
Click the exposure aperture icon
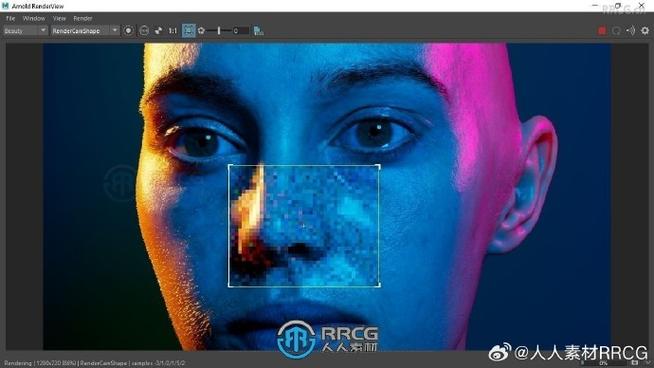click(x=201, y=31)
